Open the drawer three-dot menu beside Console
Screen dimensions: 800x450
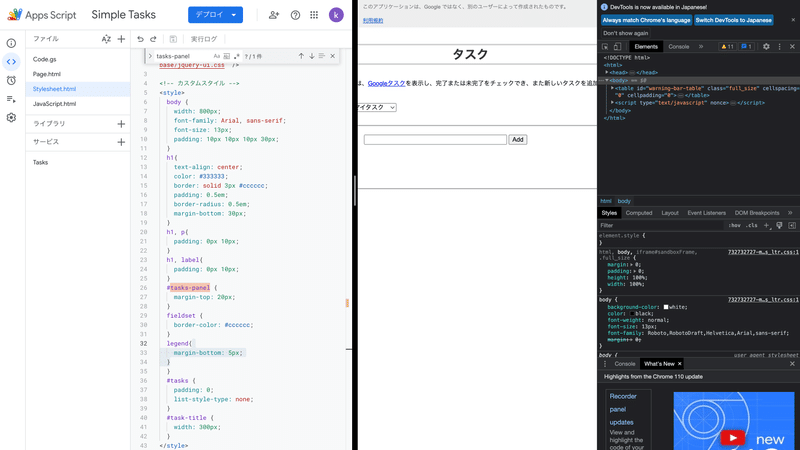pos(605,364)
